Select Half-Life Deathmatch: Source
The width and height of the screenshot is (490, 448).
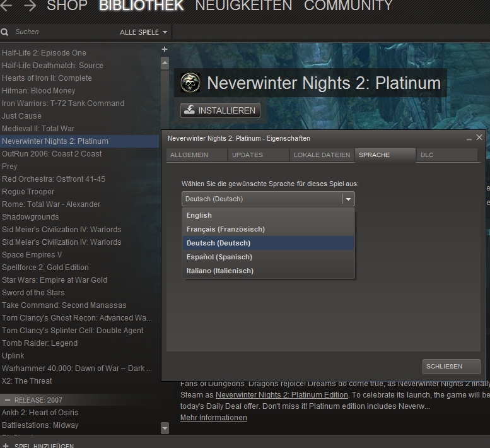79,66
